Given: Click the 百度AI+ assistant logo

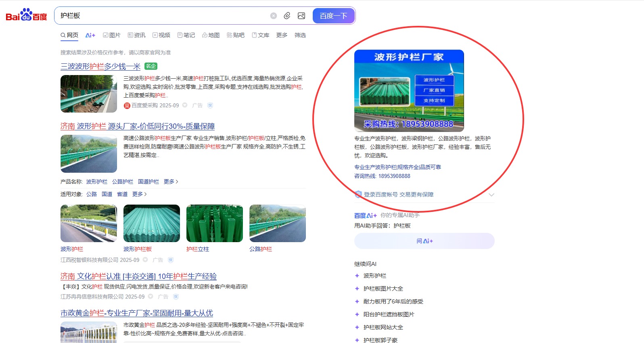Looking at the screenshot, I should click(365, 215).
